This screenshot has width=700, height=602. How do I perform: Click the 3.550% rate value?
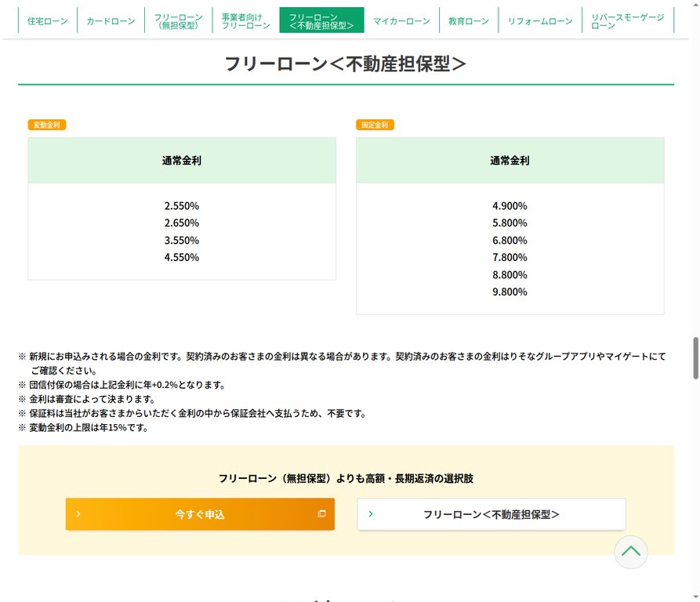[x=182, y=240]
